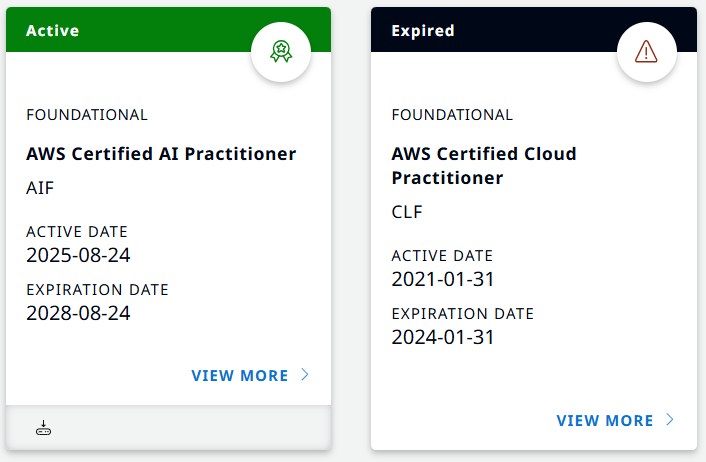
Task: Click the AIF certification code
Action: [40, 187]
